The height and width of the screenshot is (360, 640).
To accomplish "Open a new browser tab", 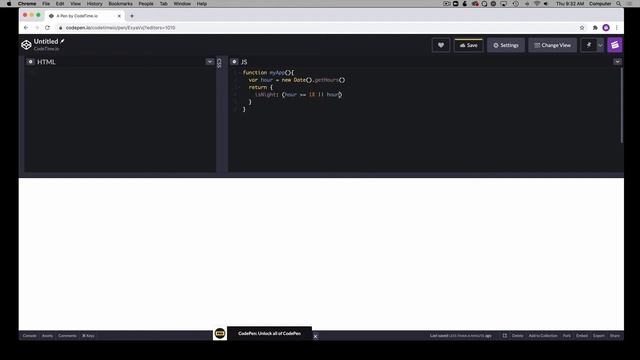I will (132, 16).
